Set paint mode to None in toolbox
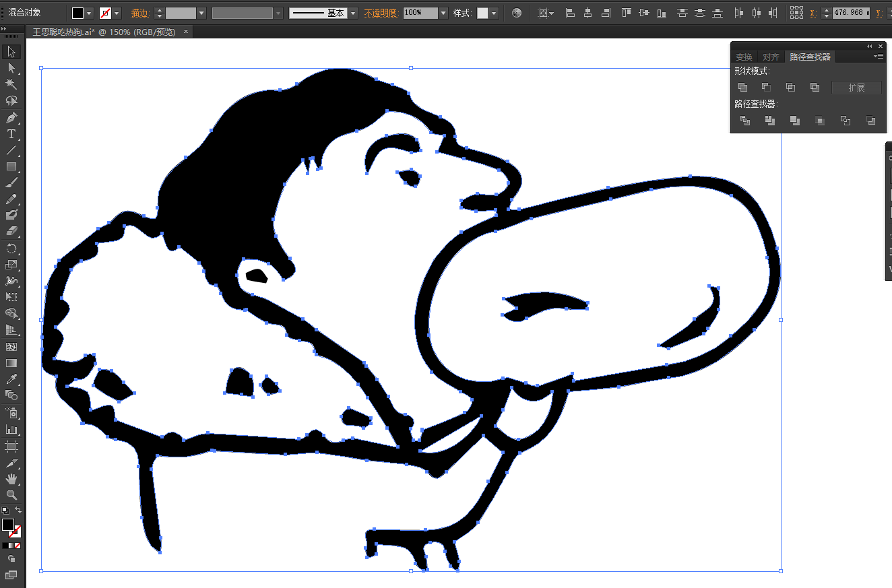This screenshot has width=892, height=588. pyautogui.click(x=18, y=546)
